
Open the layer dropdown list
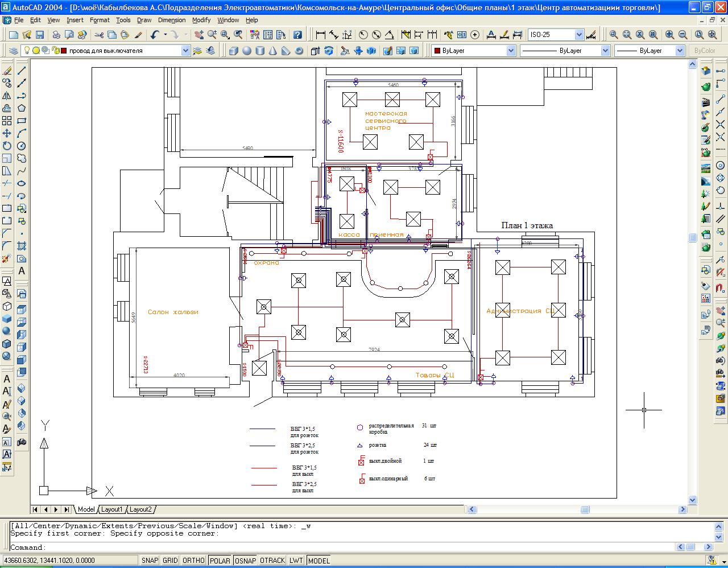(185, 51)
